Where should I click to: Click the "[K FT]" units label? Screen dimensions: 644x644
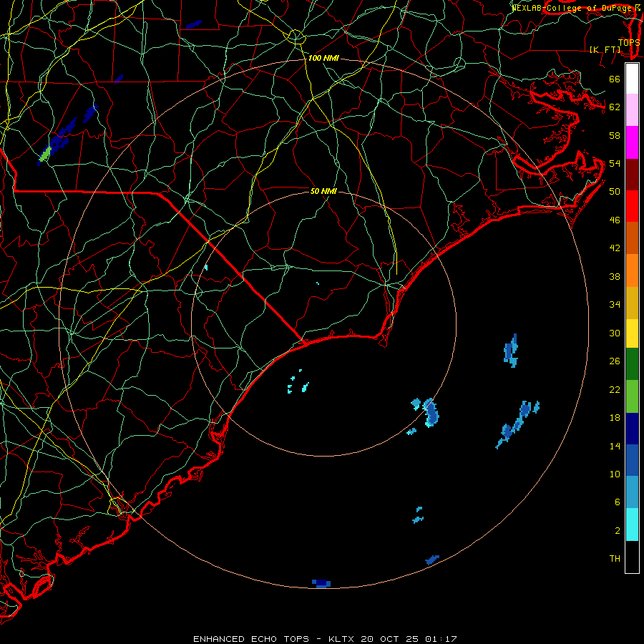605,49
